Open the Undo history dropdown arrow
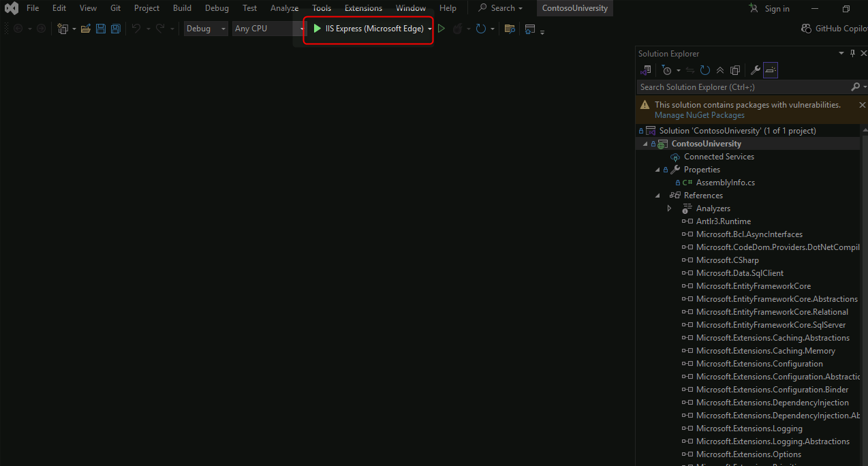This screenshot has height=466, width=868. pyautogui.click(x=148, y=29)
